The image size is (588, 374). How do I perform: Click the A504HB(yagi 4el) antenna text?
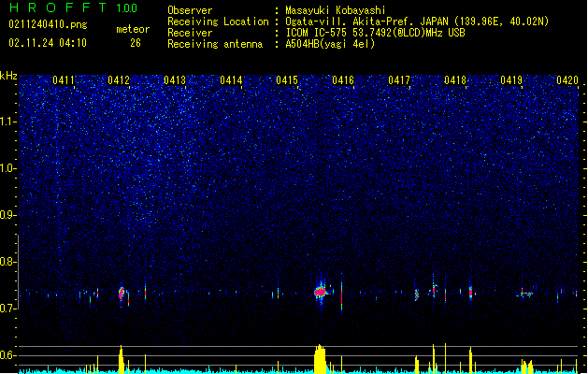330,44
